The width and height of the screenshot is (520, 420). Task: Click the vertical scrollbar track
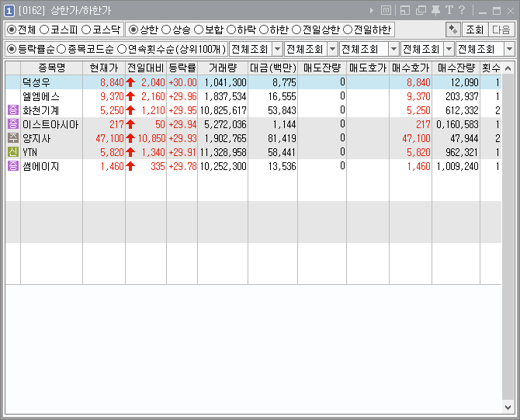click(x=508, y=238)
